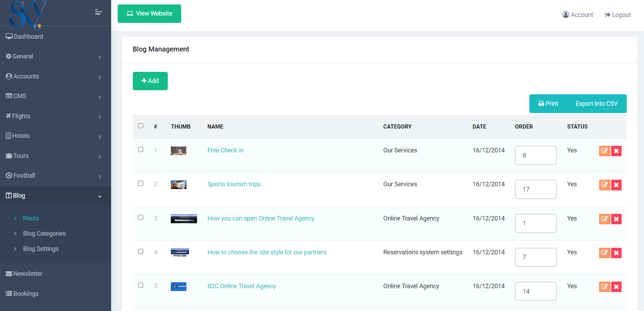644x311 pixels.
Task: Select checkbox for How you can open Online Travel Agency
Action: coord(141,217)
